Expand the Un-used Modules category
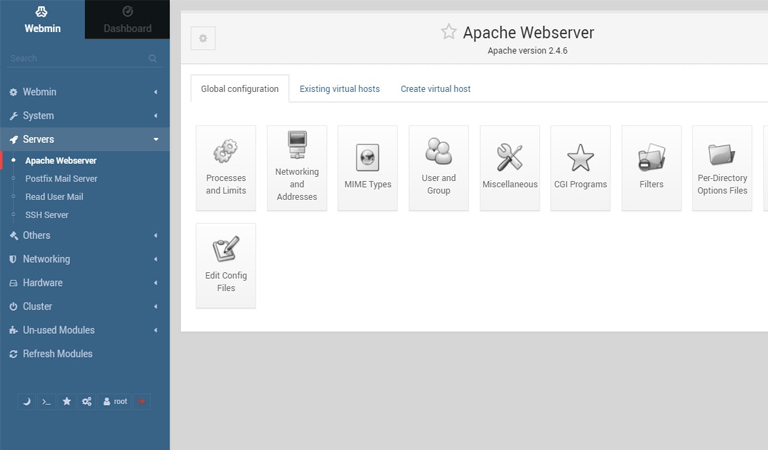768x450 pixels. (x=85, y=330)
